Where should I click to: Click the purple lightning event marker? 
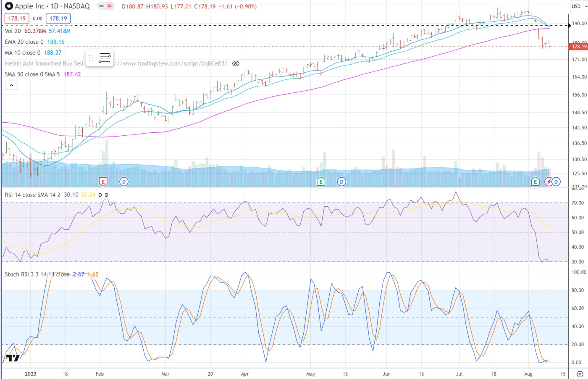tap(549, 182)
